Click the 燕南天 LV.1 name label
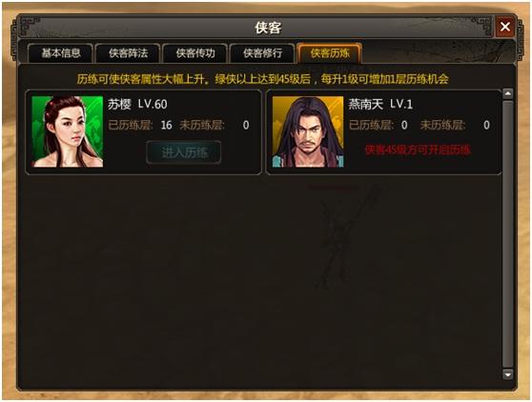 [x=380, y=104]
